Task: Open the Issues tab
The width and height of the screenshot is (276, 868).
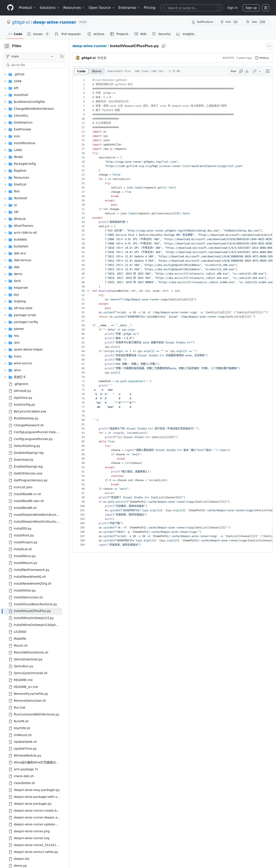Action: pos(38,34)
